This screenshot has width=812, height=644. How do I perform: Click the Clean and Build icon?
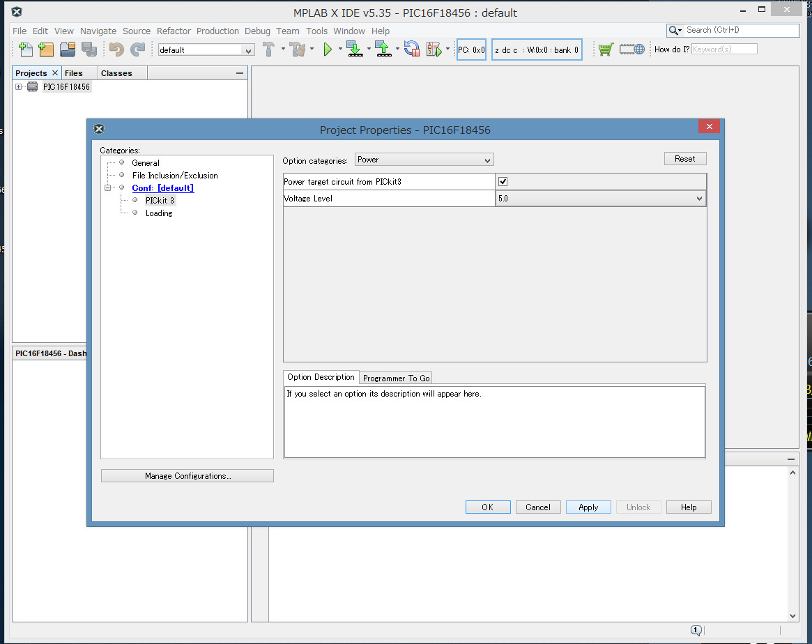coord(297,49)
